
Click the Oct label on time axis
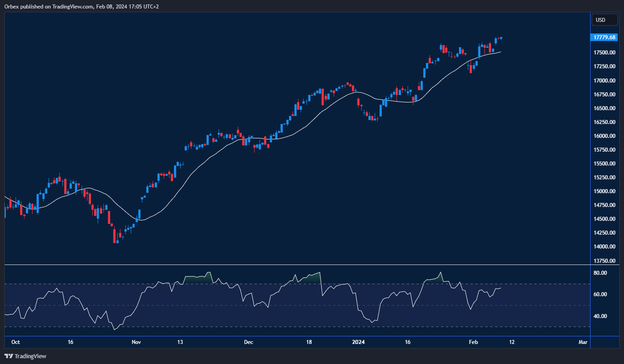pos(16,342)
